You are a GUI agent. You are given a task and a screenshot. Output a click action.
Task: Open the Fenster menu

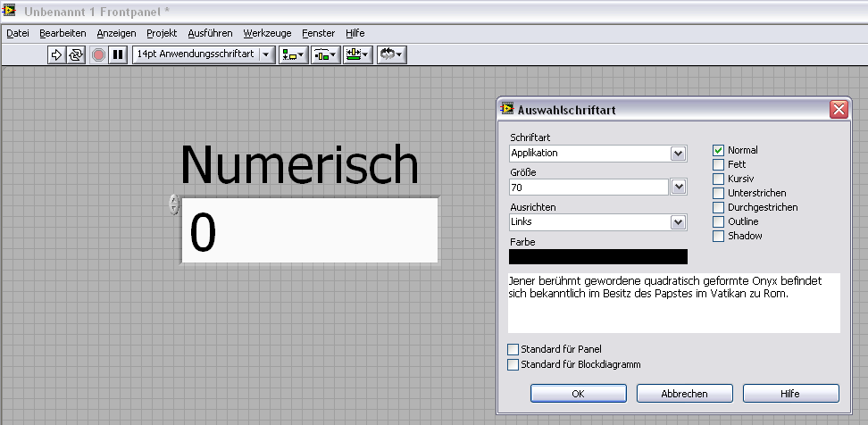coord(318,33)
